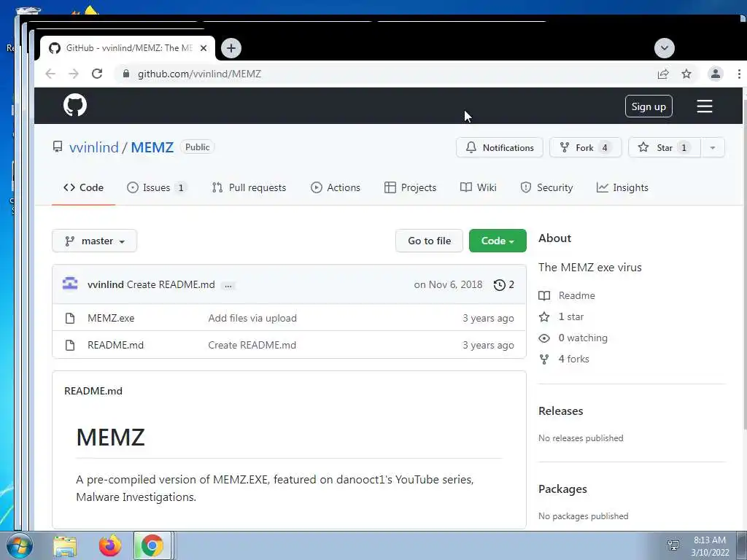
Task: Open the Wiki tab
Action: pyautogui.click(x=479, y=187)
